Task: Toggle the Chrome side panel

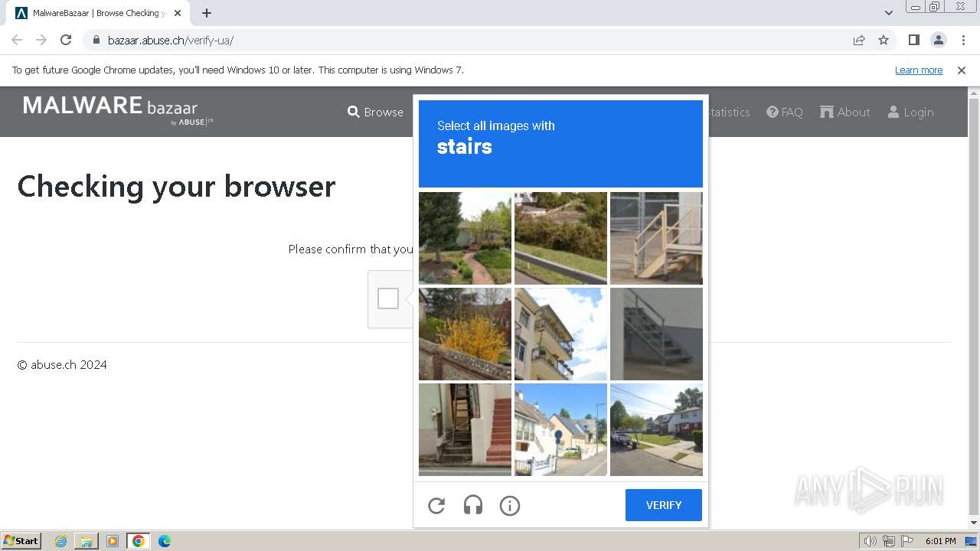Action: coord(913,40)
